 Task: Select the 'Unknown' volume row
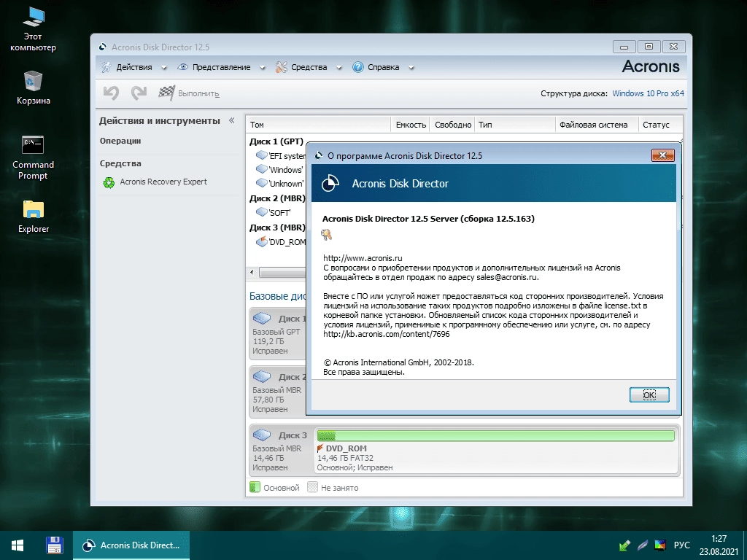279,183
